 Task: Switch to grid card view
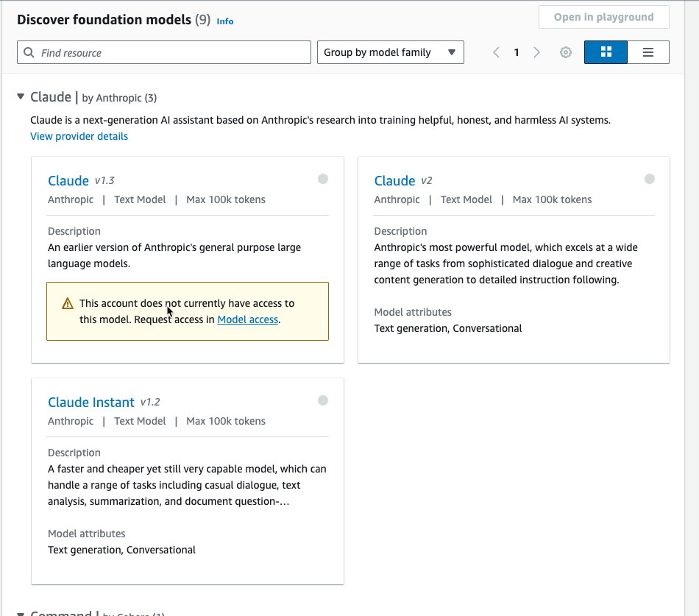click(606, 52)
